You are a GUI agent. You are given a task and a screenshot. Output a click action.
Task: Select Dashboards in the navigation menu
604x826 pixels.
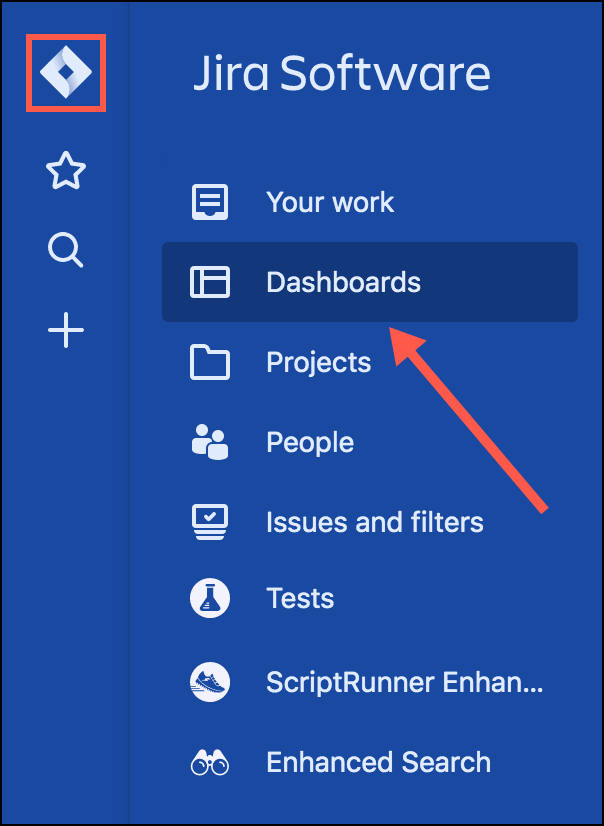pyautogui.click(x=343, y=282)
